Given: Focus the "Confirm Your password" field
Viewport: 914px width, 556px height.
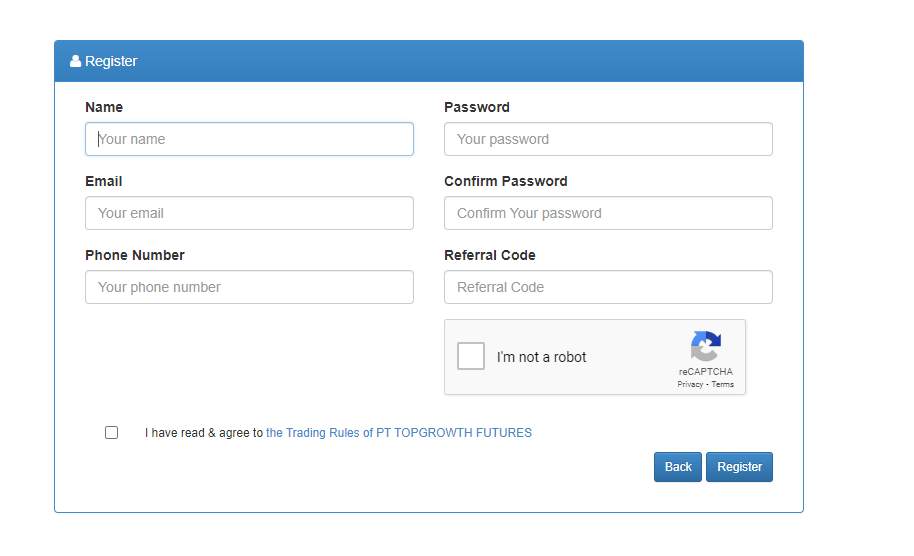Looking at the screenshot, I should coord(608,213).
